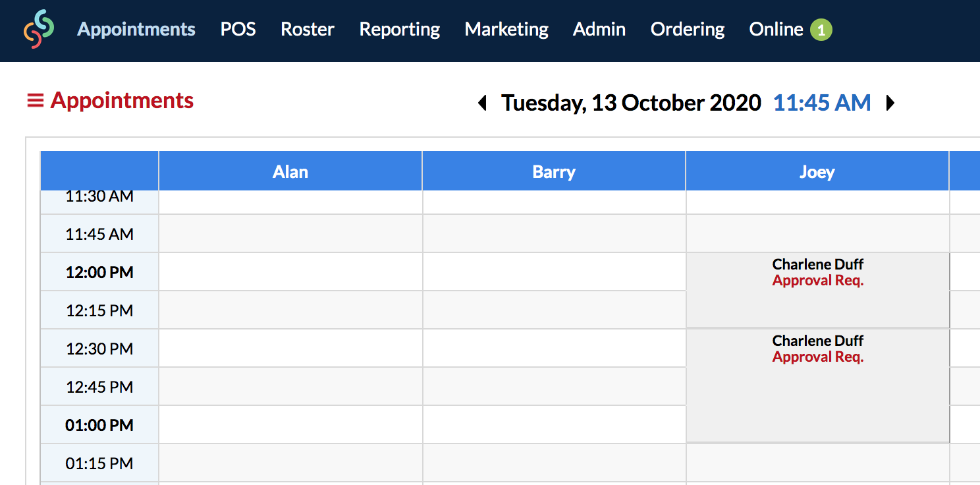Select the 11:45 AM current time indicator

tap(822, 103)
